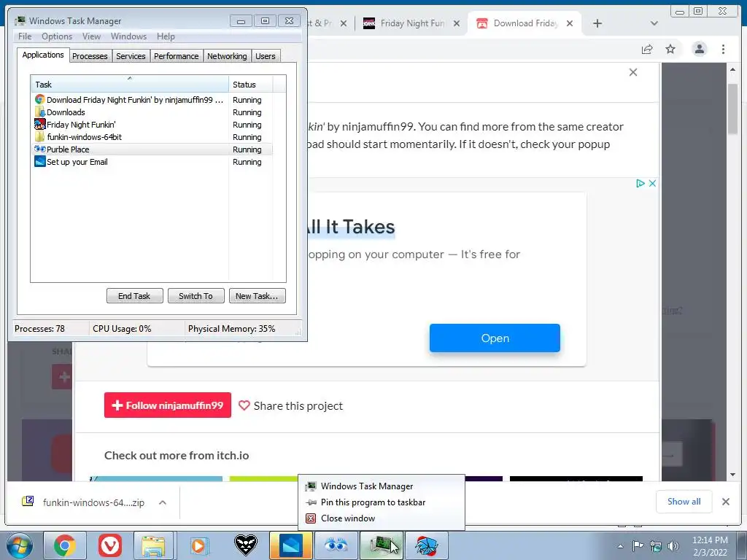
Task: Select Windows Task Manager in jump list
Action: tap(381, 486)
